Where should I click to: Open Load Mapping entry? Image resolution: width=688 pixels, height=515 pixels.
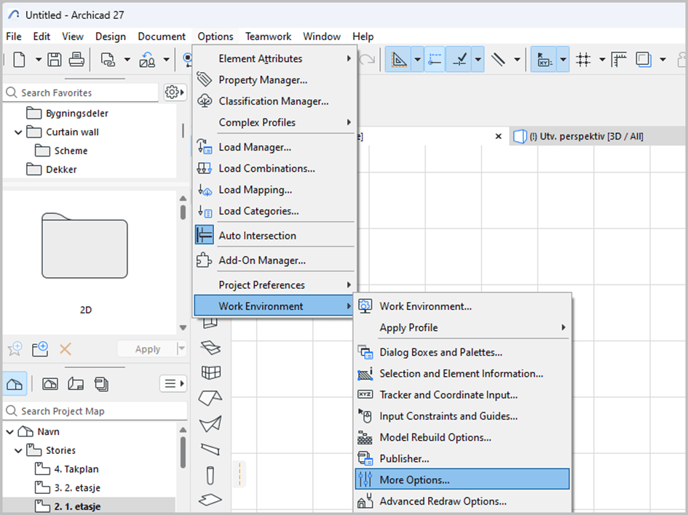[x=275, y=190]
